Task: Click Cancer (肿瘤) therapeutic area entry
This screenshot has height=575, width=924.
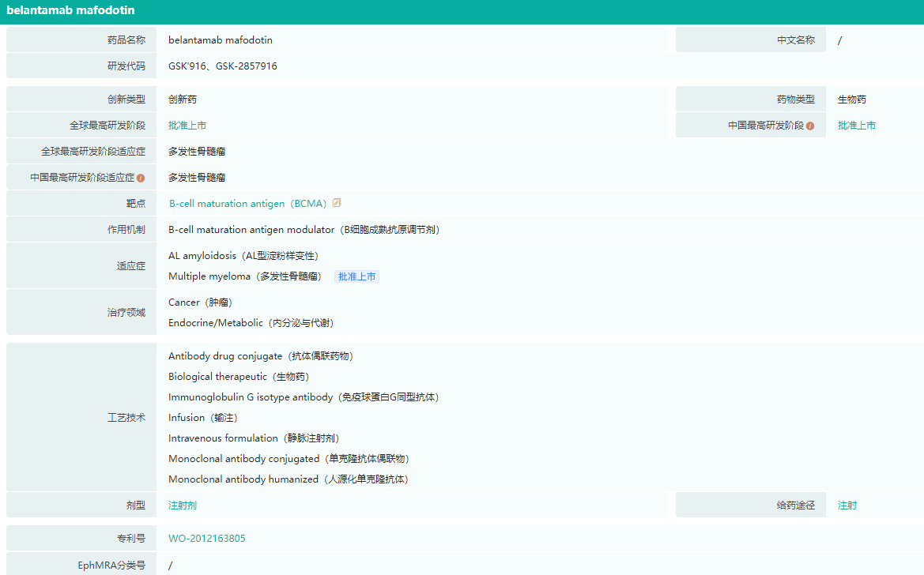Action: 200,303
